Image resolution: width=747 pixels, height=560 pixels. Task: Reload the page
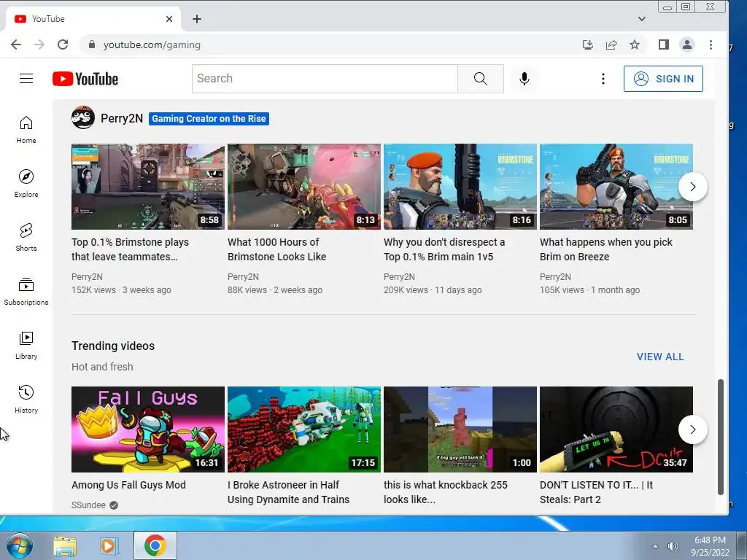[x=63, y=44]
